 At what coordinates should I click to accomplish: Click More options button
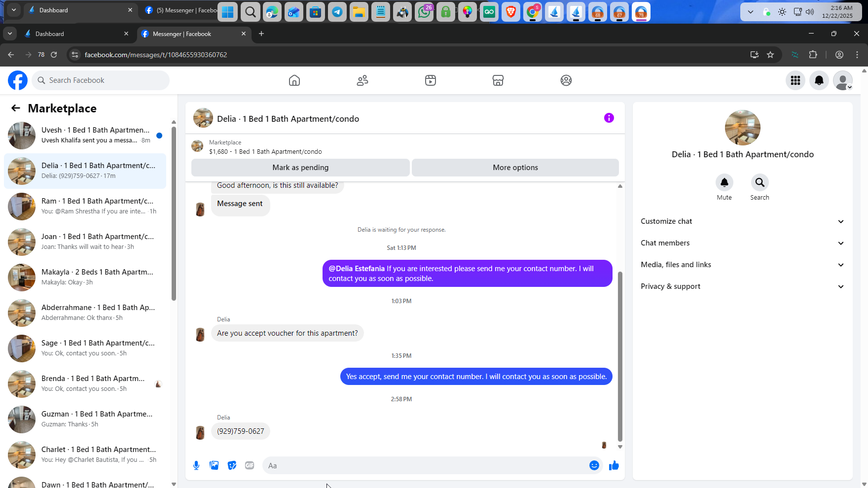[515, 168]
